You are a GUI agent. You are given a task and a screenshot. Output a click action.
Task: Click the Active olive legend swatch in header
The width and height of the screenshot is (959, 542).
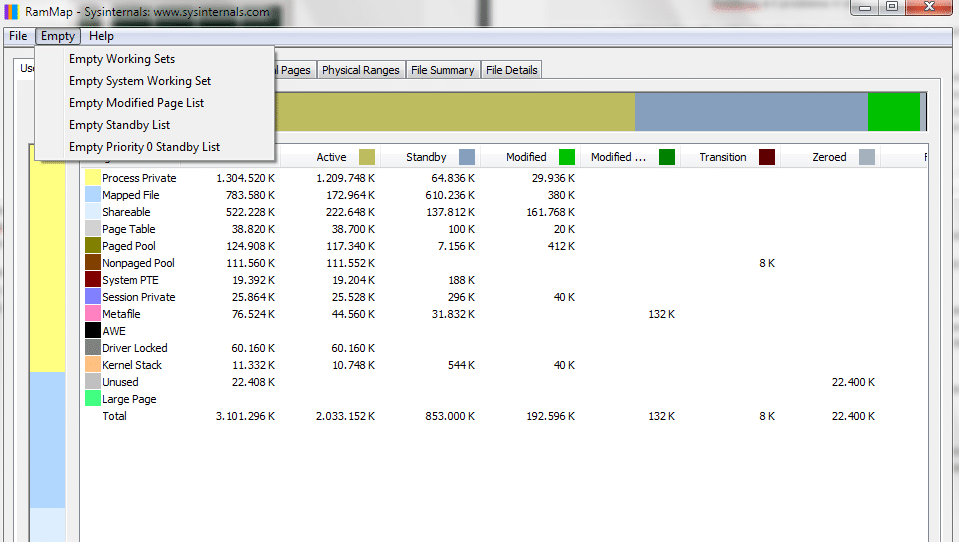point(366,157)
